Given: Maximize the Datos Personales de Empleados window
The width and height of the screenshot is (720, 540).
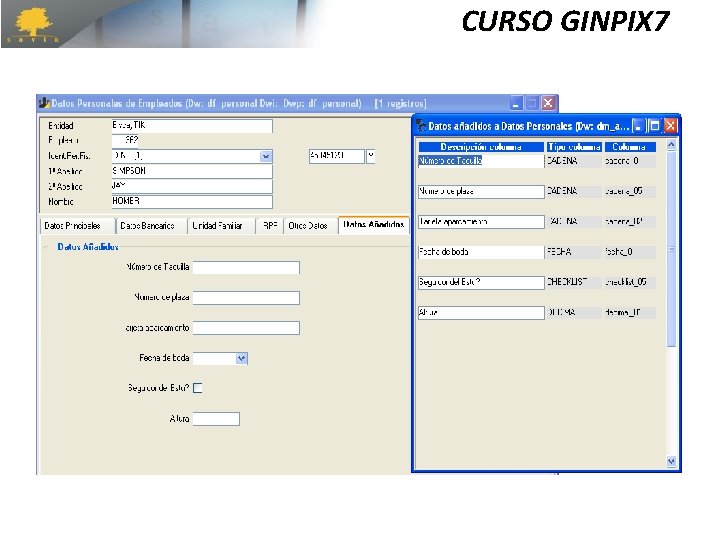Looking at the screenshot, I should tap(532, 103).
